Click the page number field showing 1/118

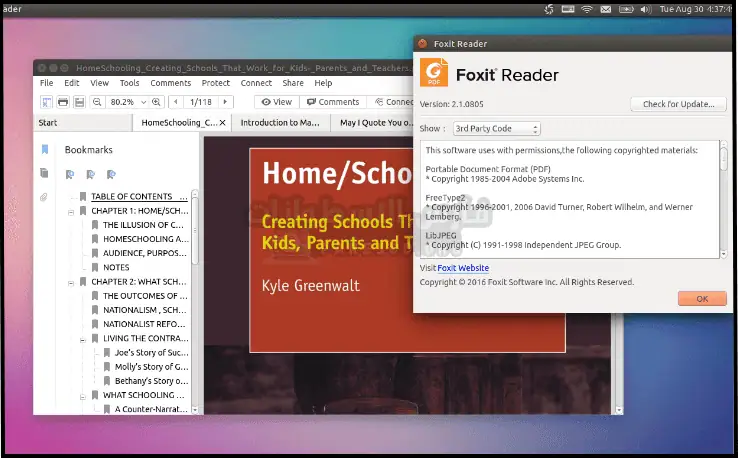[x=201, y=102]
